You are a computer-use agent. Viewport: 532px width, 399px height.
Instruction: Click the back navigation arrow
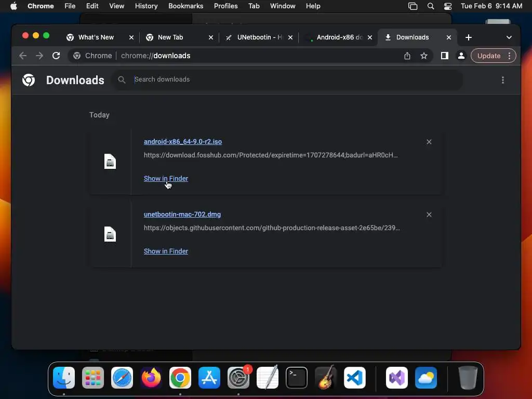click(x=23, y=56)
